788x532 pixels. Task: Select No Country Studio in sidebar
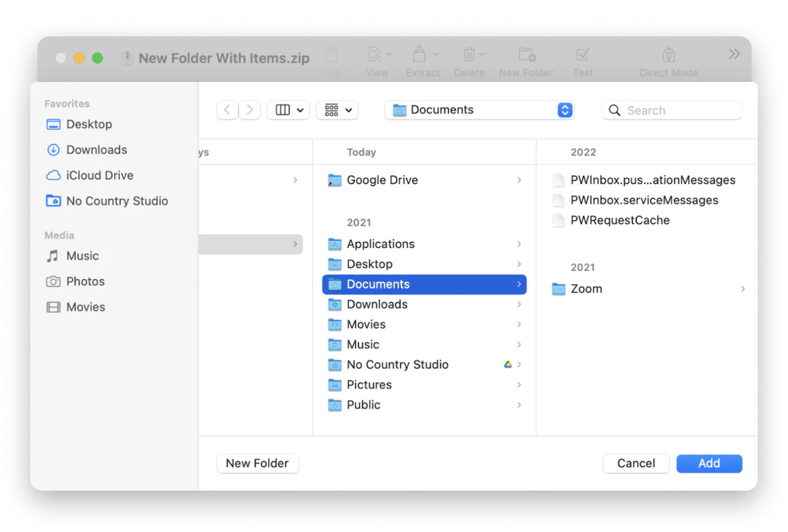point(117,201)
